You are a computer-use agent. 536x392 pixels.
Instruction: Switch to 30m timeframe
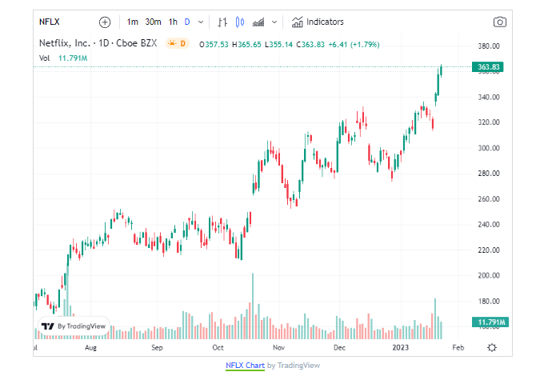tap(153, 22)
